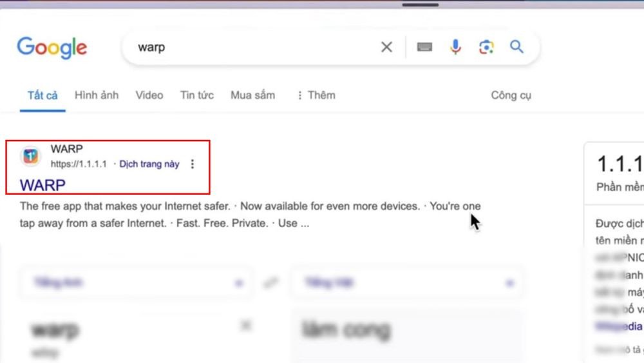Open the WARP result title link
The image size is (644, 363).
pyautogui.click(x=43, y=186)
